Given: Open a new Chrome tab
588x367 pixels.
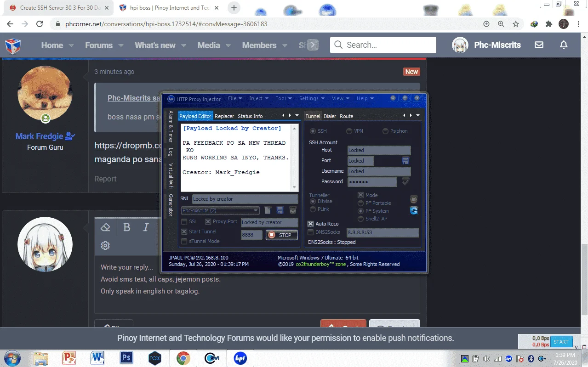Looking at the screenshot, I should pyautogui.click(x=234, y=8).
